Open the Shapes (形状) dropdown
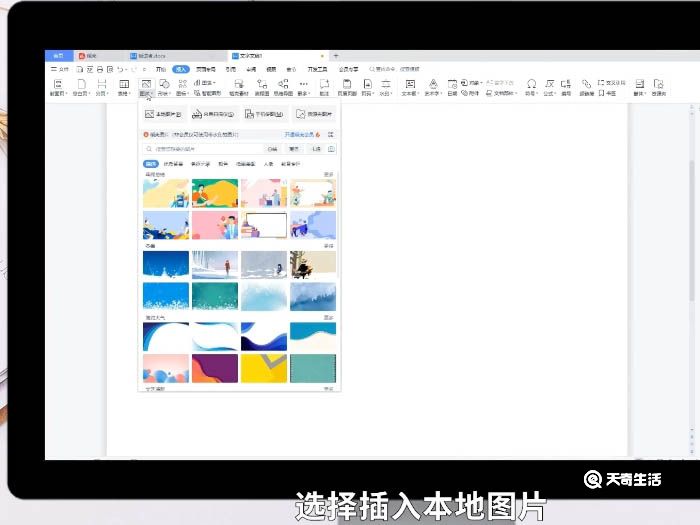This screenshot has width=700, height=525. tap(164, 88)
